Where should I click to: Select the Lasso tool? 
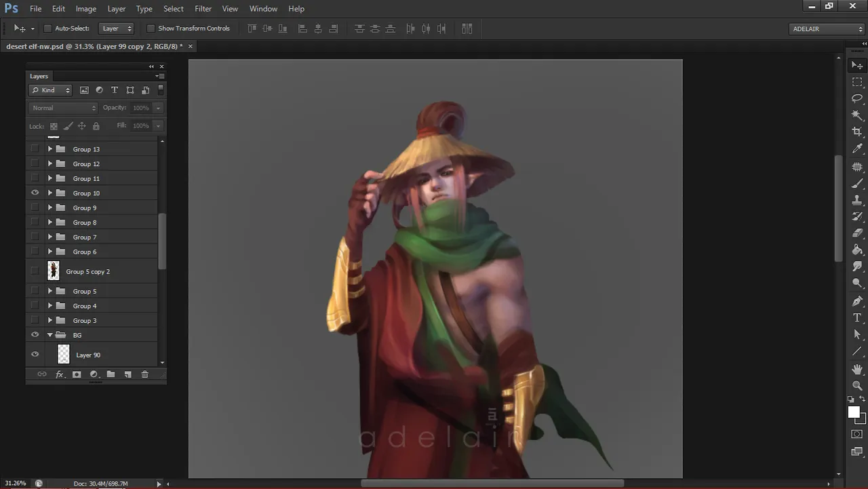click(857, 98)
